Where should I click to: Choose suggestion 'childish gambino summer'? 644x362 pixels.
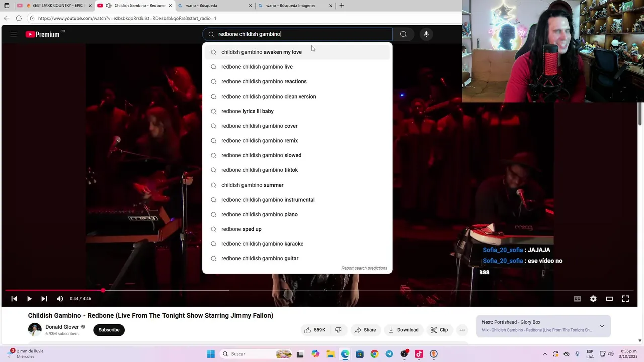(297, 185)
